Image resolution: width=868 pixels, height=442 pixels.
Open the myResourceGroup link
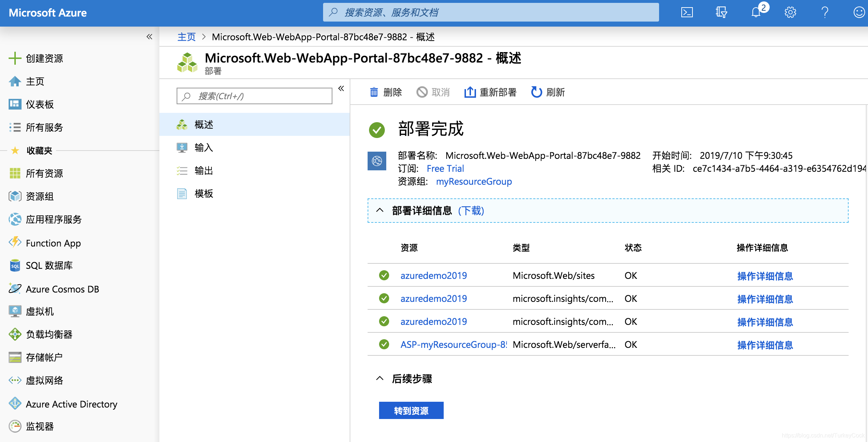click(474, 181)
